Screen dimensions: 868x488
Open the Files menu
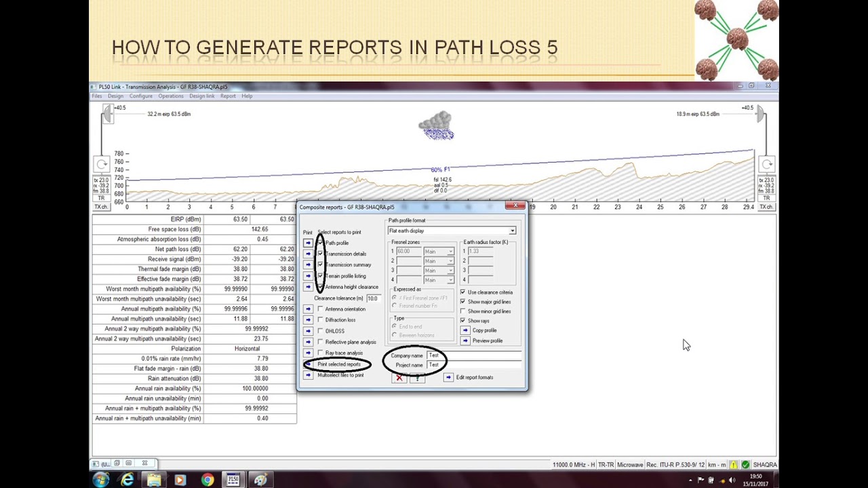[97, 96]
